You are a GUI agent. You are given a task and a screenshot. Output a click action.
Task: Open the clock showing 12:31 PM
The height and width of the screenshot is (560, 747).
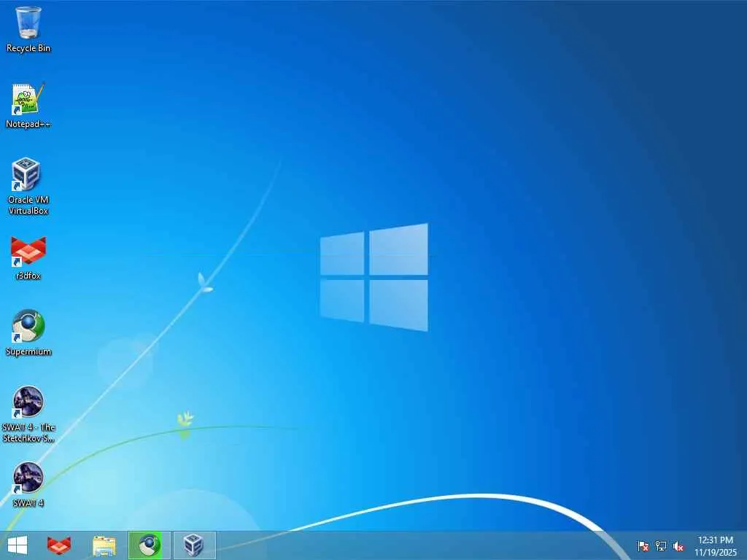click(x=715, y=540)
